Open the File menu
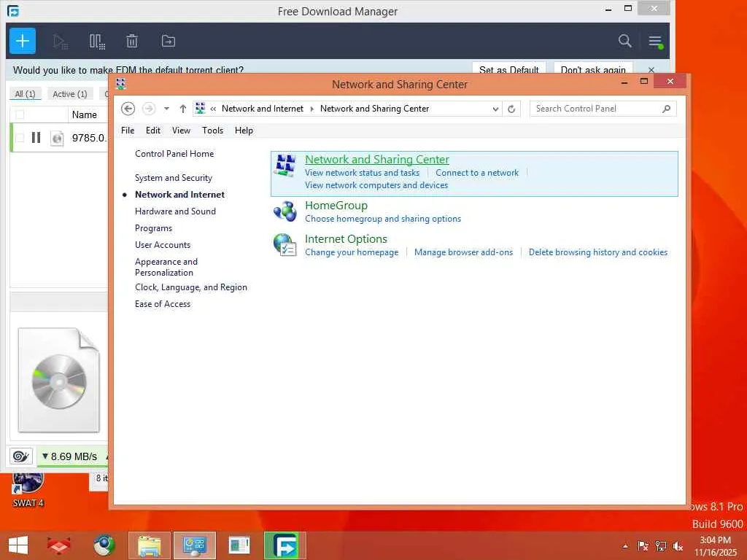747x560 pixels. click(127, 131)
